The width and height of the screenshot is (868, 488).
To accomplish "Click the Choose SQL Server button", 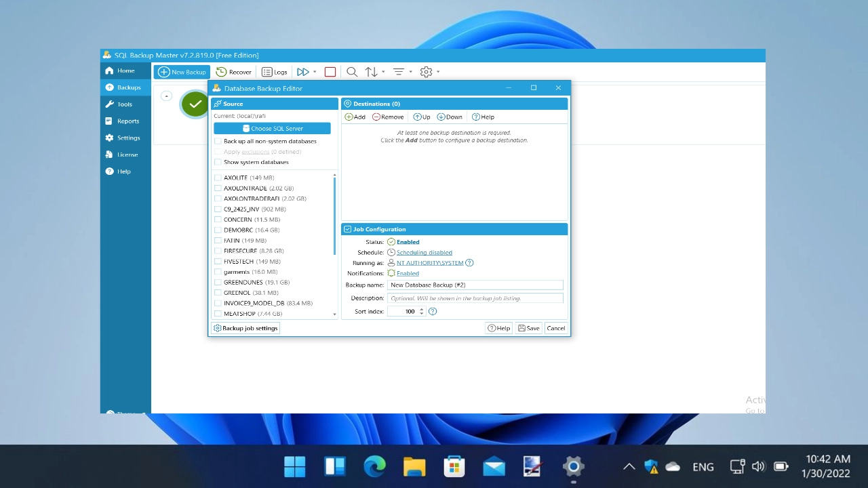I will pyautogui.click(x=272, y=128).
